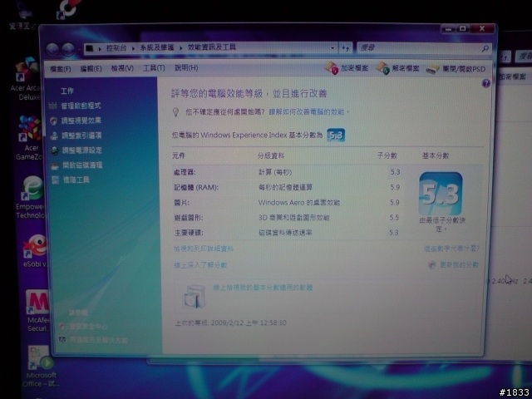
Task: Open the 工具(T) menu
Action: [154, 68]
